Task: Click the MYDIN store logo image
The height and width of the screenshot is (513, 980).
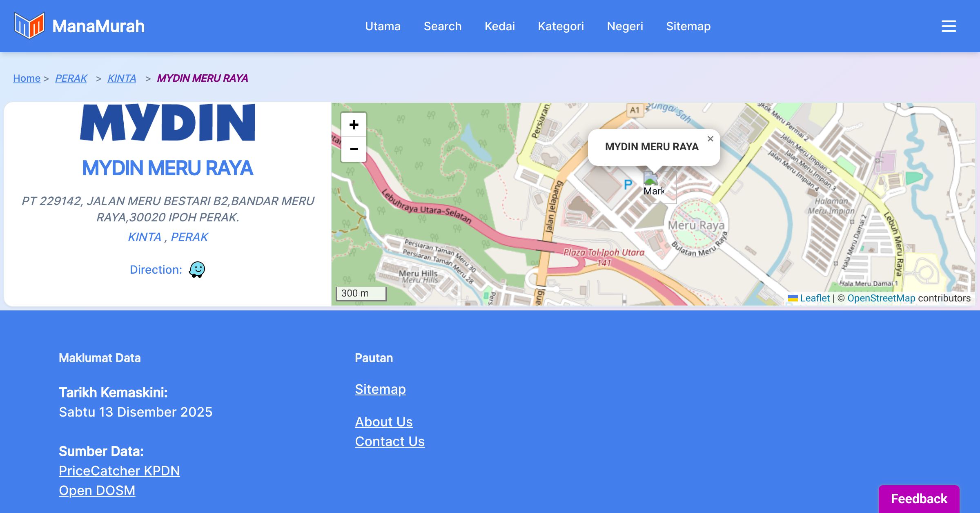Action: [x=167, y=123]
